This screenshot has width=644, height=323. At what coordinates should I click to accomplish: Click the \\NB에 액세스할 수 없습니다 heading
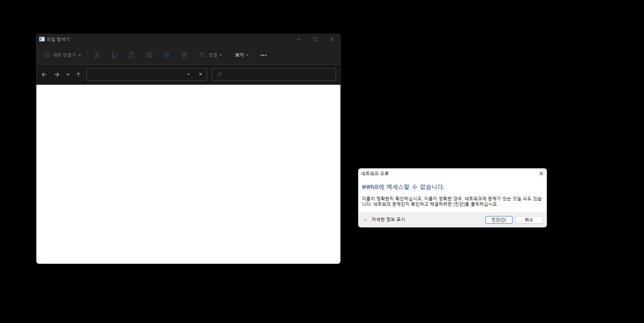(403, 187)
